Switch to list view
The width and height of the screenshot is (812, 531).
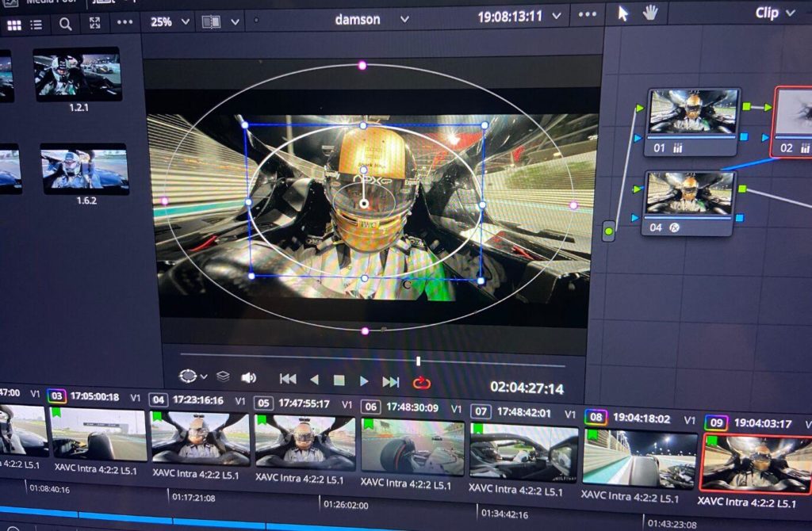click(36, 25)
